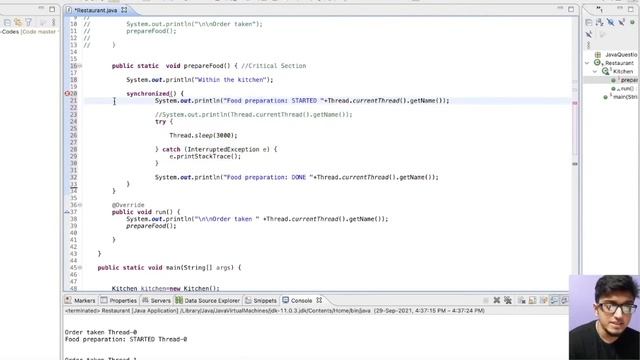Collapse All in Package Explorer toolbar
The height and width of the screenshot is (360, 640).
coord(7,22)
